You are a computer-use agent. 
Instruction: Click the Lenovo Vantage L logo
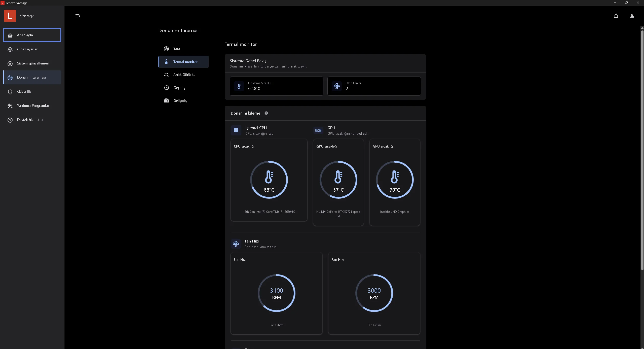(10, 16)
